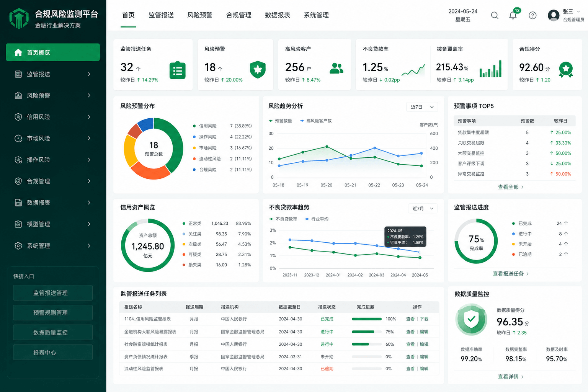Open notifications bell icon

pyautogui.click(x=513, y=16)
